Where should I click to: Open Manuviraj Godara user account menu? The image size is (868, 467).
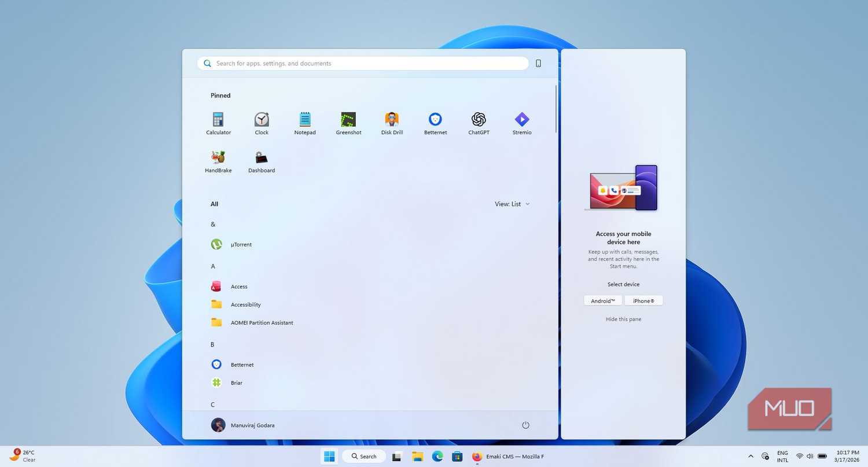pos(243,425)
